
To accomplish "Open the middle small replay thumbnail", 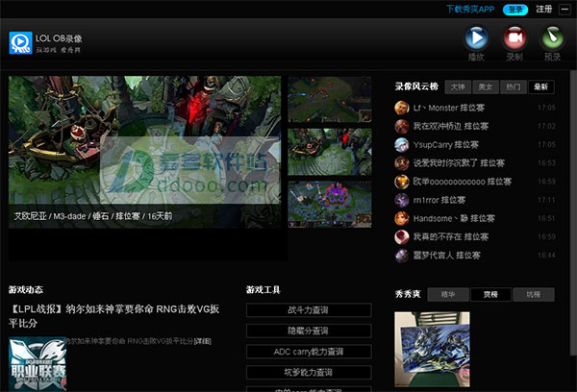I will pos(330,152).
